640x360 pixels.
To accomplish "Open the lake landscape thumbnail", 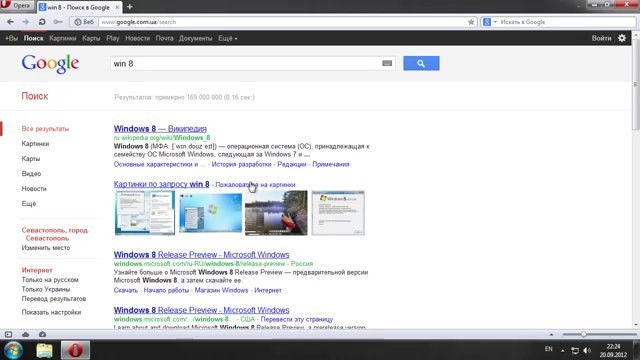I will pos(276,213).
